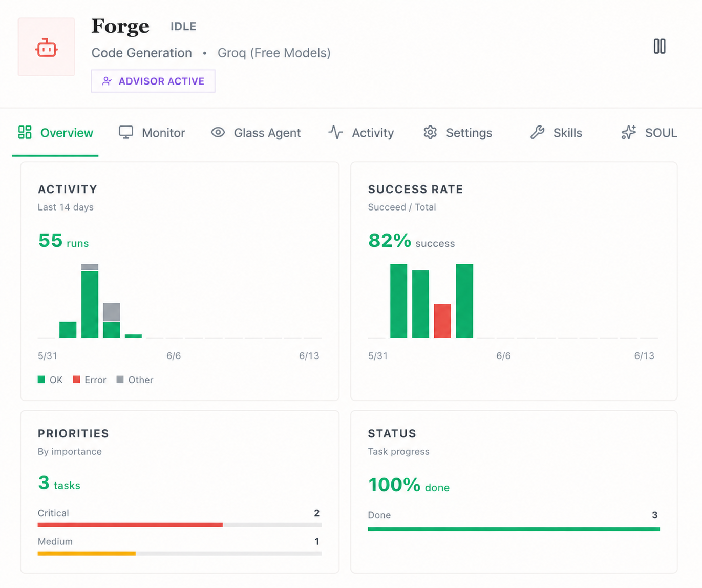
Task: Click the green OK legend swatch
Action: click(41, 380)
